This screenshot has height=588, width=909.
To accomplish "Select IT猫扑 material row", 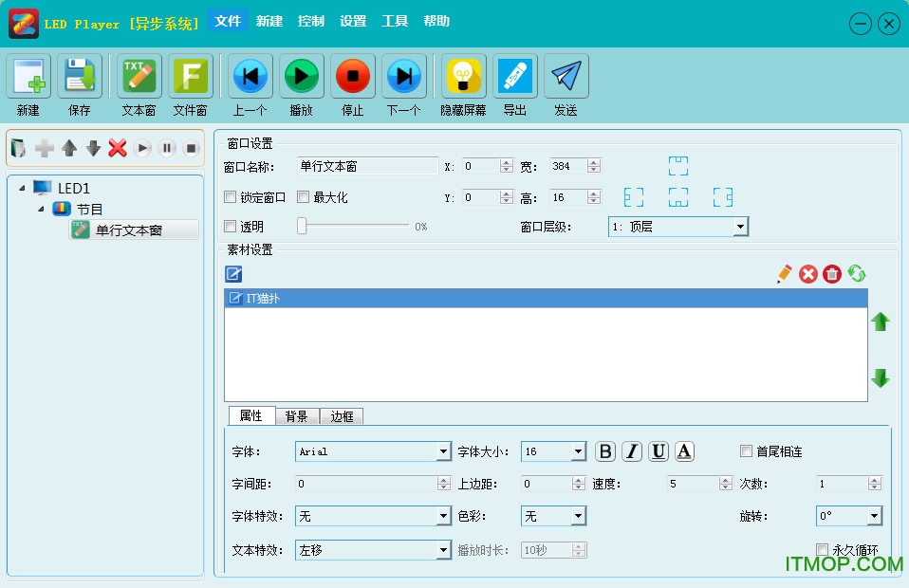I will click(x=546, y=299).
